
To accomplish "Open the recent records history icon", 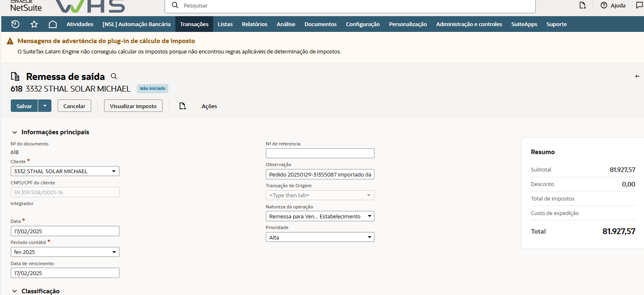I will point(15,24).
